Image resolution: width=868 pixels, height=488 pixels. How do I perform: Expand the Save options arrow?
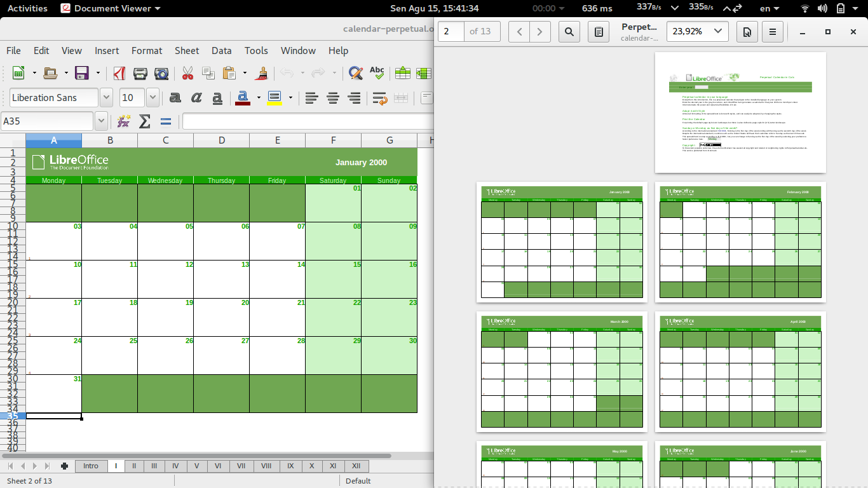pos(97,73)
